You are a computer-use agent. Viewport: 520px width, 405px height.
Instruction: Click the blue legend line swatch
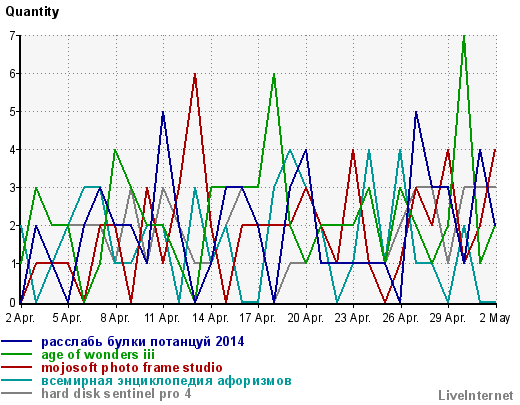point(17,341)
